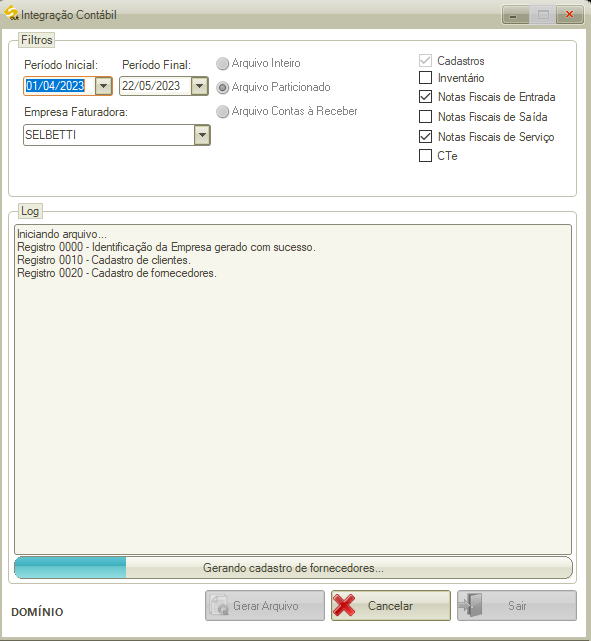The image size is (591, 641).
Task: Enable the Inventário checkbox
Action: click(x=425, y=77)
